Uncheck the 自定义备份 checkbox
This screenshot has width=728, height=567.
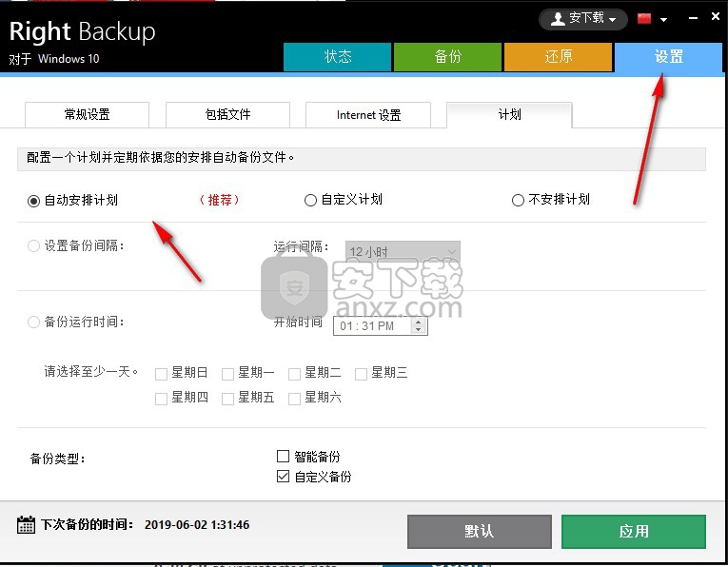[283, 476]
